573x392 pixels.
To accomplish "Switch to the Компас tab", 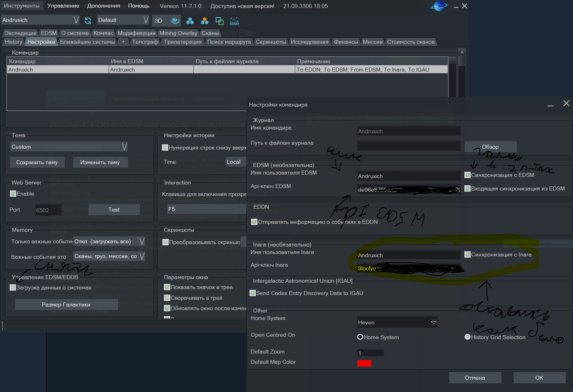I will 103,33.
